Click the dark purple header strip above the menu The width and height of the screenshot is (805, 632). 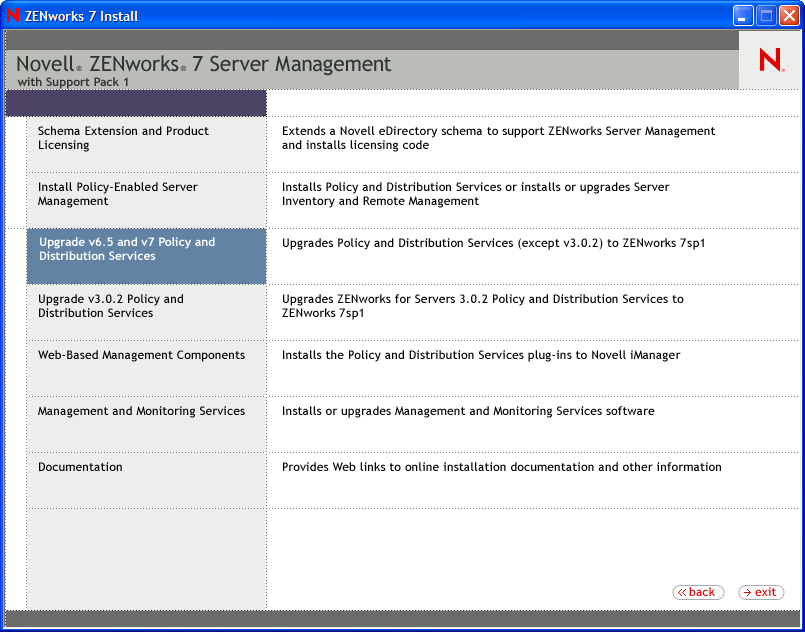[135, 103]
